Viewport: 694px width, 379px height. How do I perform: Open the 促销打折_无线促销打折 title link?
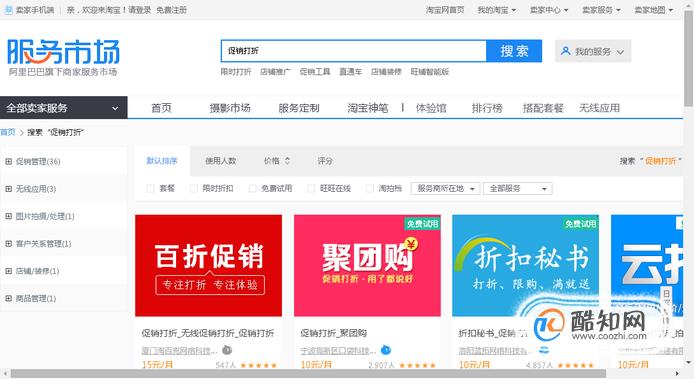[208, 333]
